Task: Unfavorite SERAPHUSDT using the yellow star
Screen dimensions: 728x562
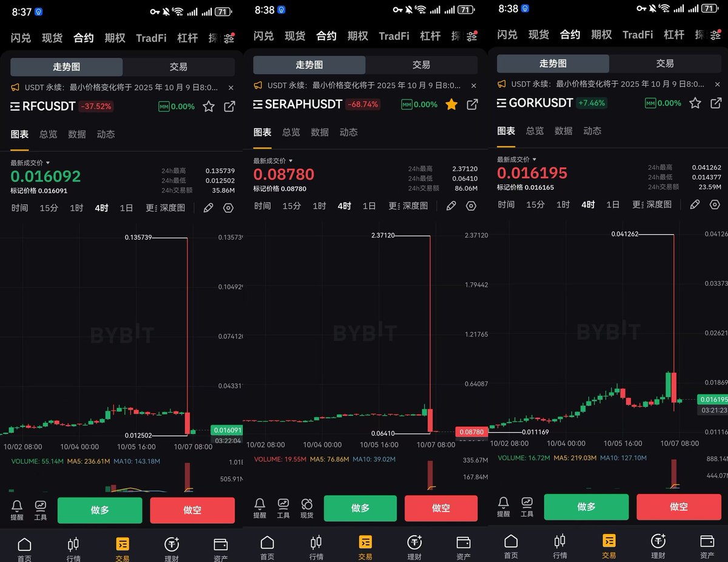Action: click(x=451, y=104)
